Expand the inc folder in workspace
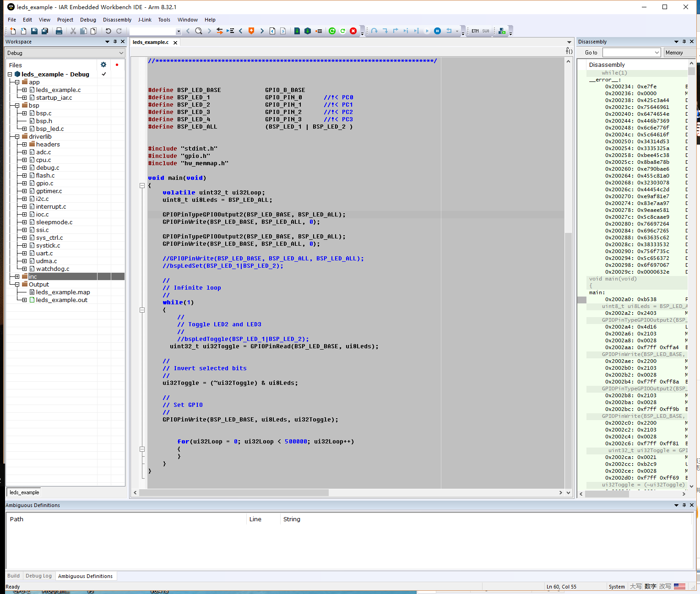The height and width of the screenshot is (594, 700). click(17, 276)
